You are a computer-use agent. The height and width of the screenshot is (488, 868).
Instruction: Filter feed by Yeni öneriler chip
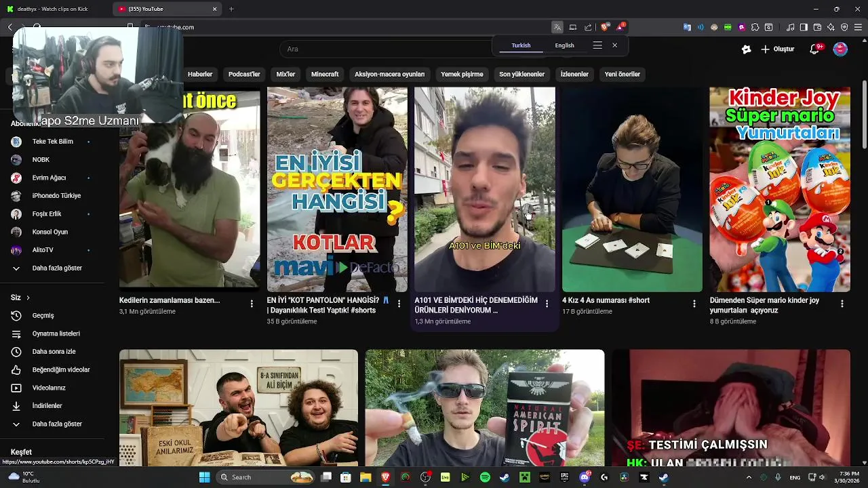622,74
